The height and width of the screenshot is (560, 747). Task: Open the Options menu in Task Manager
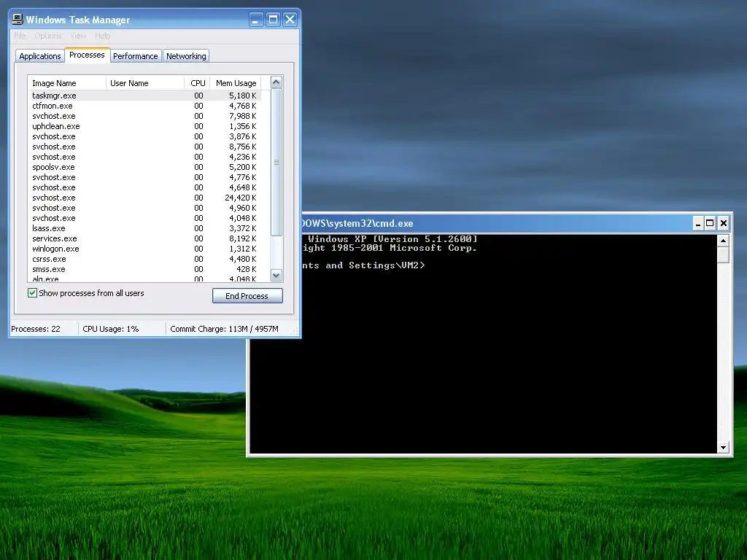(48, 36)
